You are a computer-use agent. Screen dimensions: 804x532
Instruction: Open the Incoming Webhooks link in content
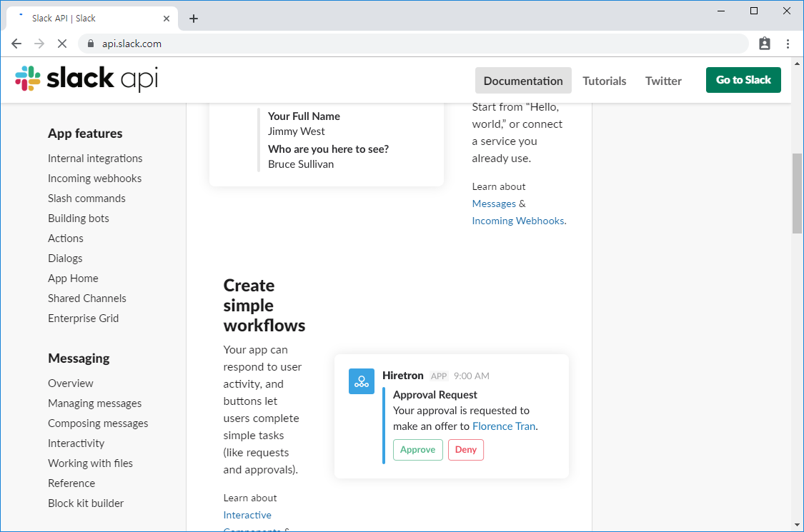[x=518, y=221]
